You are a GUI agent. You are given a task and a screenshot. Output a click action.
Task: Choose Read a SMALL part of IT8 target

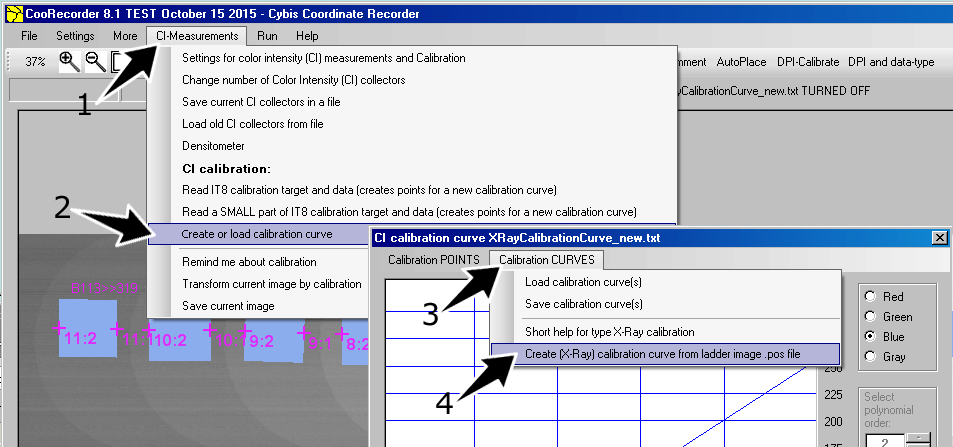coord(411,212)
